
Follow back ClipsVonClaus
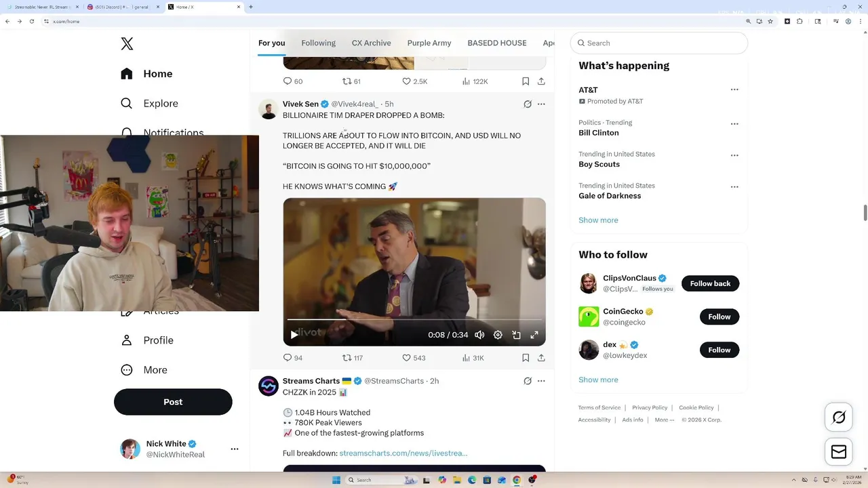(x=710, y=283)
